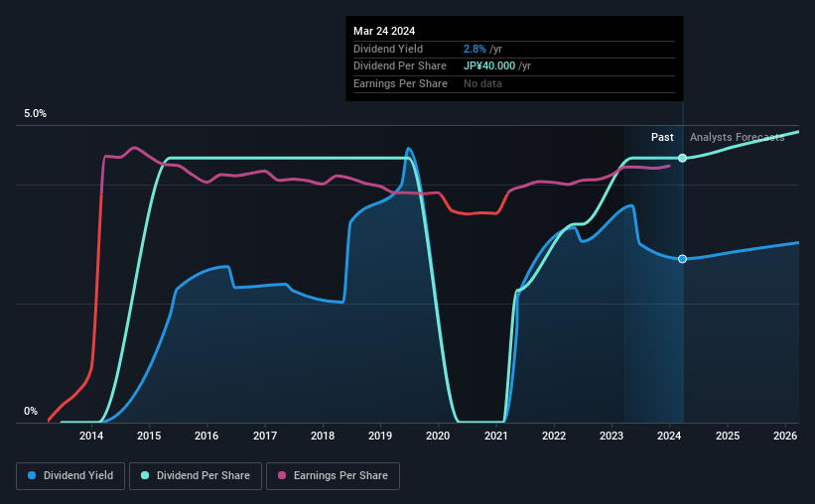Click the 'Analysts Forecasts' label
Image resolution: width=815 pixels, height=504 pixels.
pos(737,137)
